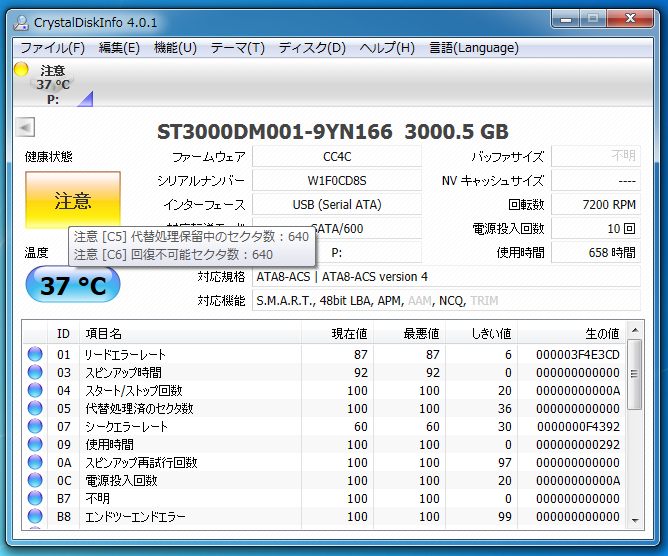Click the 項目名 column header

[190, 333]
